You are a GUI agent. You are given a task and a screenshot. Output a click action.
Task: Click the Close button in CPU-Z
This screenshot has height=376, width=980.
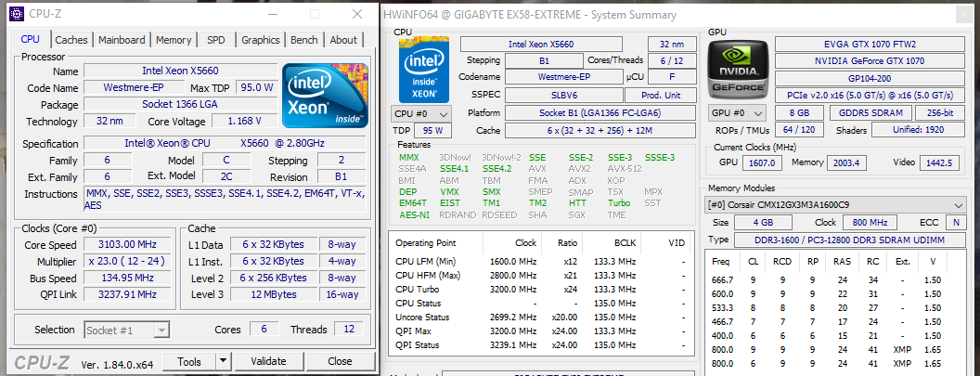[x=340, y=361]
